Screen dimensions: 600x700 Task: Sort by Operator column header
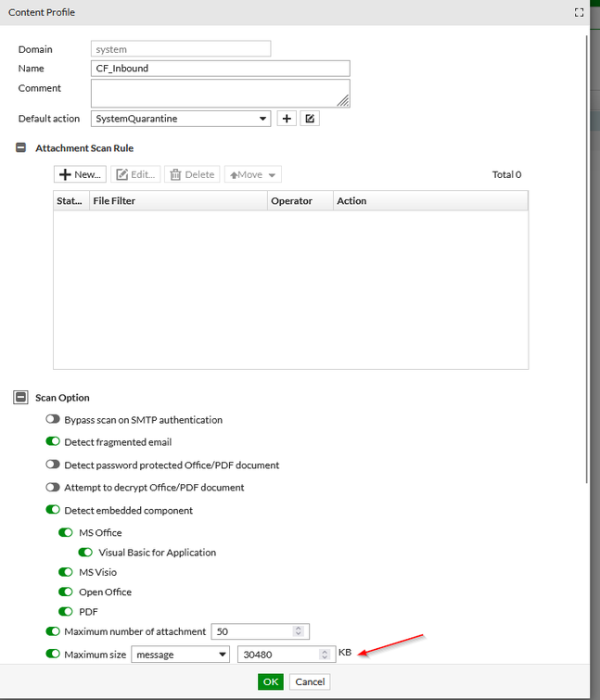pos(300,201)
